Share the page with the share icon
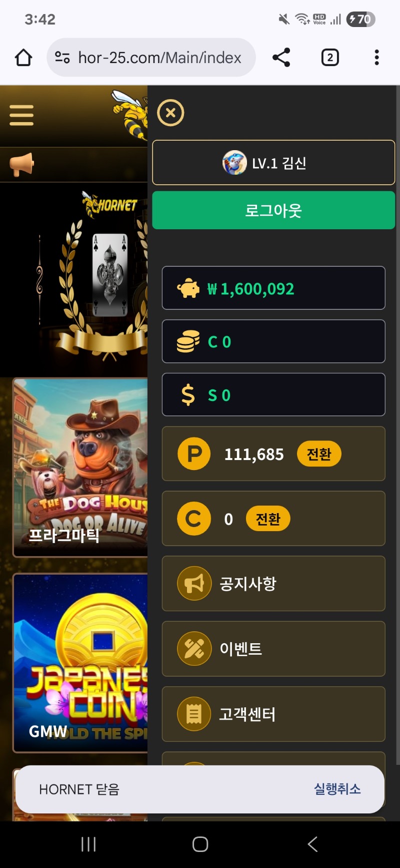The image size is (400, 868). (x=281, y=58)
